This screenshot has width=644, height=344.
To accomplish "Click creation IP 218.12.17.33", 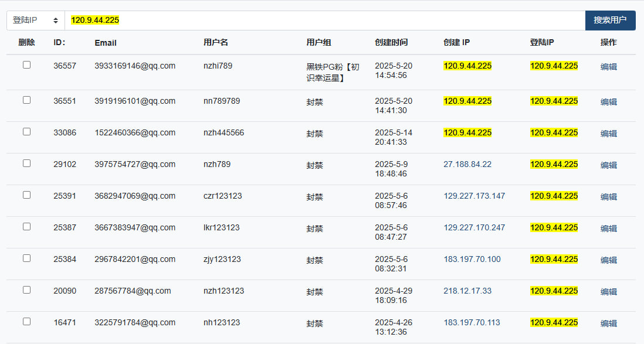I will 467,291.
